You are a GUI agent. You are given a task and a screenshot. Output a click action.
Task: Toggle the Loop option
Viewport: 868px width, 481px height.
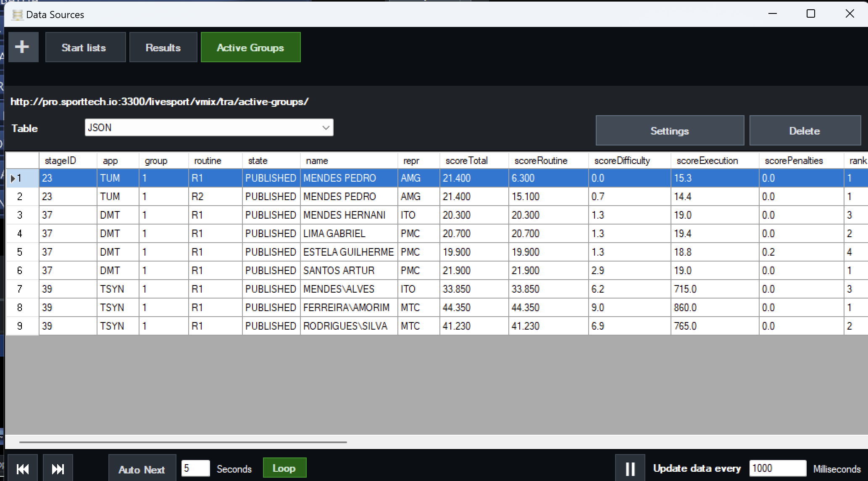284,468
